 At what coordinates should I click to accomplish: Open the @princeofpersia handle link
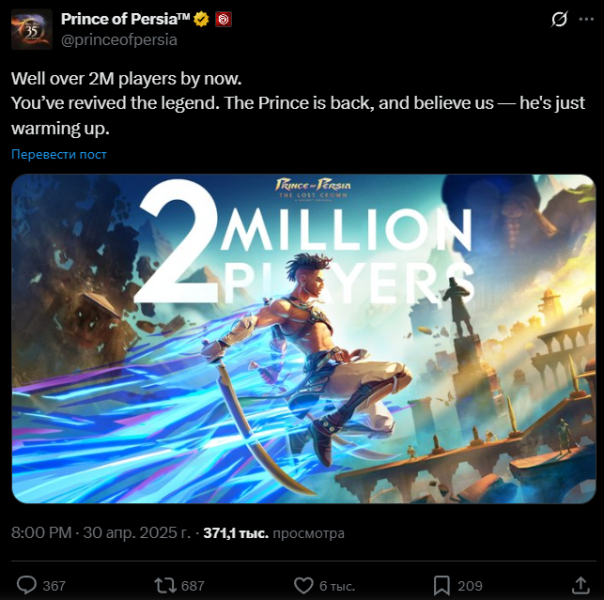[119, 40]
